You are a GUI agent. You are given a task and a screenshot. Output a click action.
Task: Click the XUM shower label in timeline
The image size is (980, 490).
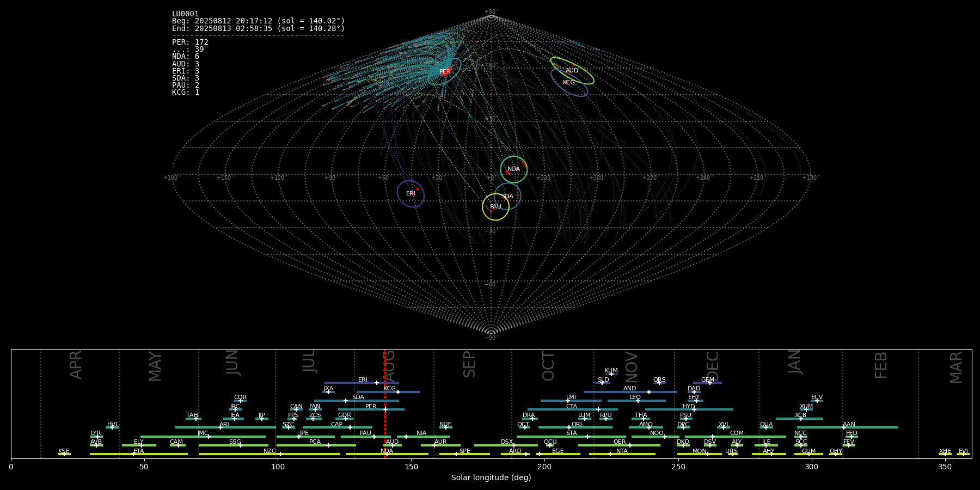point(807,407)
